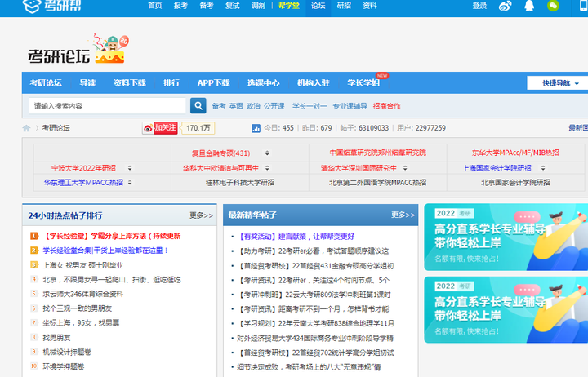Viewport: 588px width, 377px height.
Task: Click the 英语 quick search link
Action: (236, 106)
